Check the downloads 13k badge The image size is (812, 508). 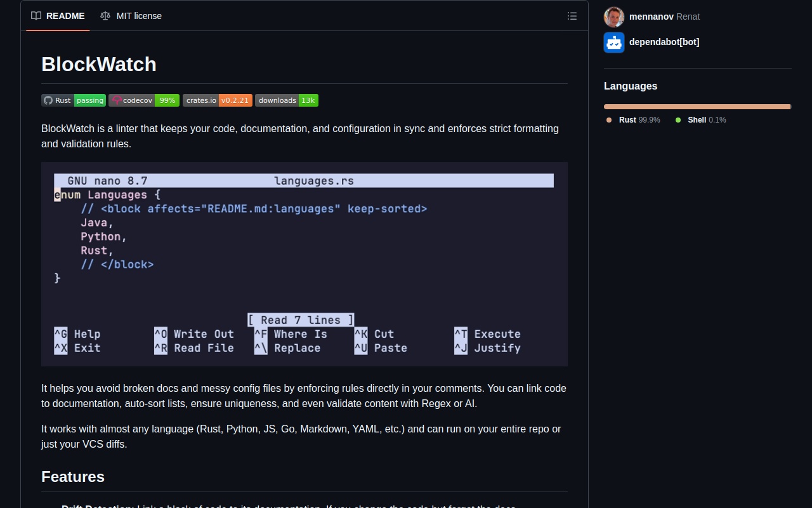click(x=287, y=100)
